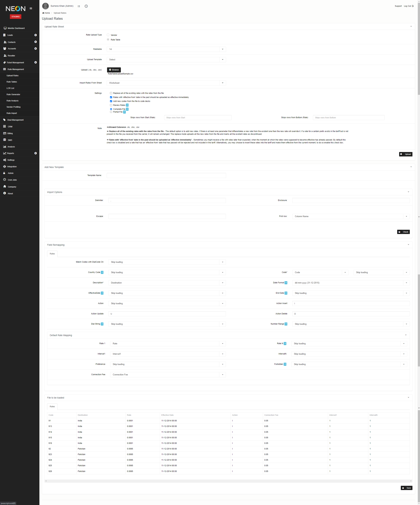420x505 pixels.
Task: Open the Upload Template dropdown
Action: (x=166, y=60)
